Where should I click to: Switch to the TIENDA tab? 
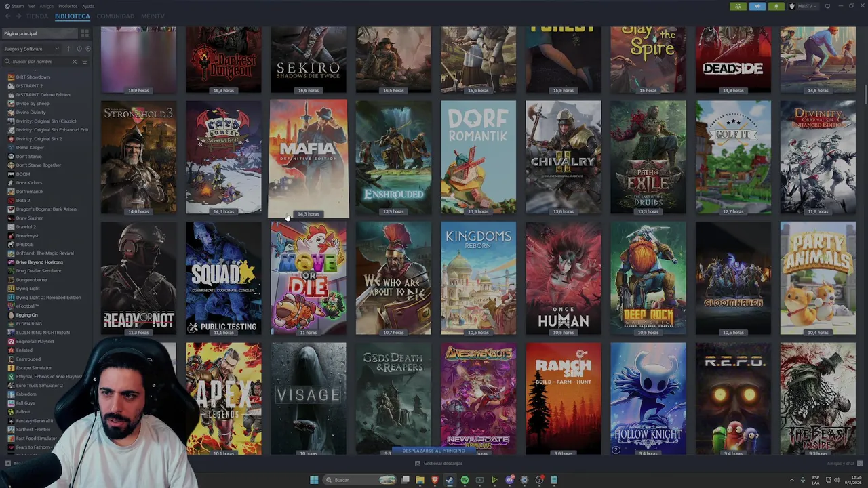(37, 16)
